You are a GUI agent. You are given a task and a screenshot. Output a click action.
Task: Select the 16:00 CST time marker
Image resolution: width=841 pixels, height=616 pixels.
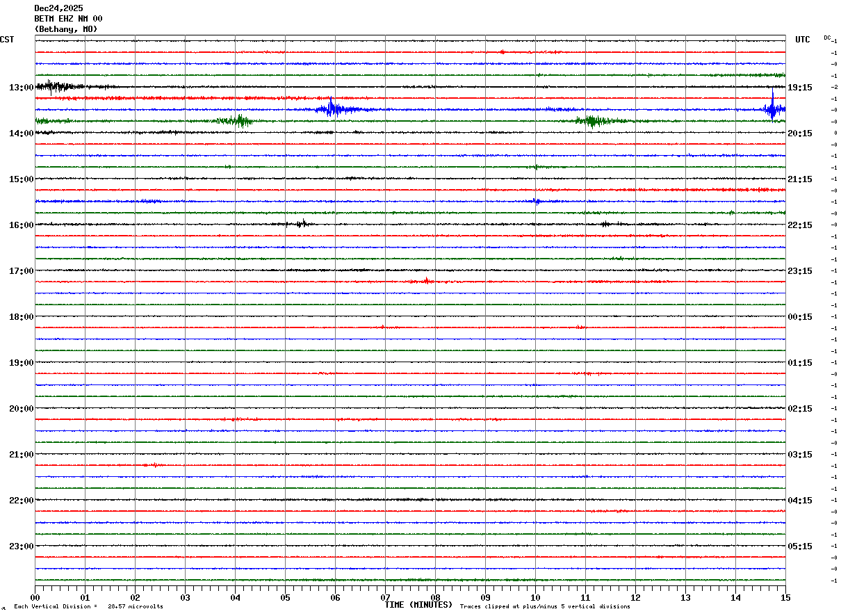click(x=21, y=225)
